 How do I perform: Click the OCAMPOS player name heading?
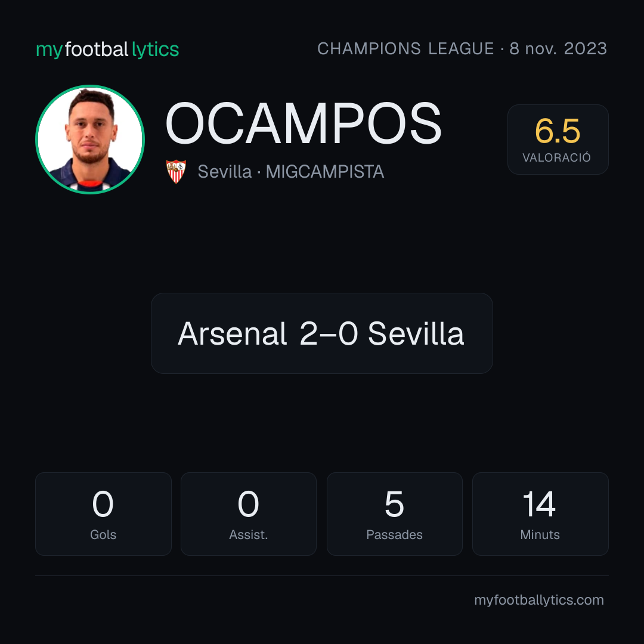(x=303, y=123)
